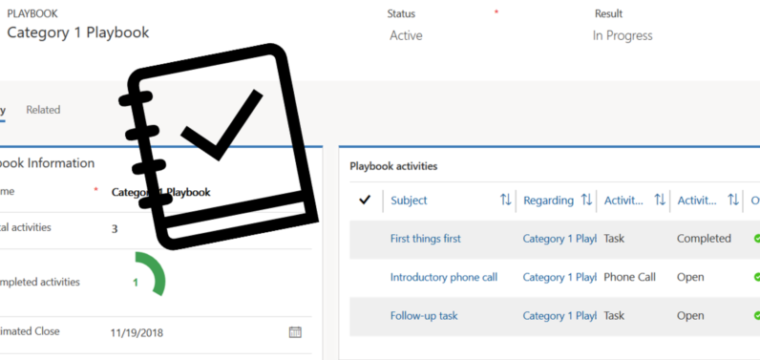Click the large notebook checkmark icon
Screen dimensions: 760x360
[219, 147]
